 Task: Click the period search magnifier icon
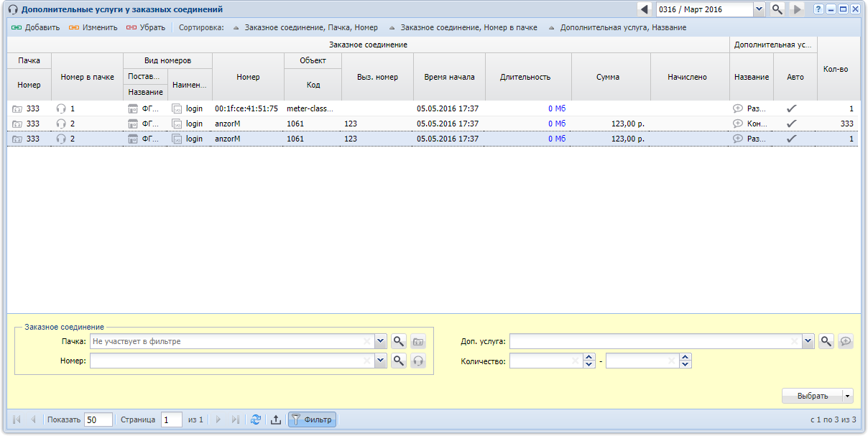(777, 9)
